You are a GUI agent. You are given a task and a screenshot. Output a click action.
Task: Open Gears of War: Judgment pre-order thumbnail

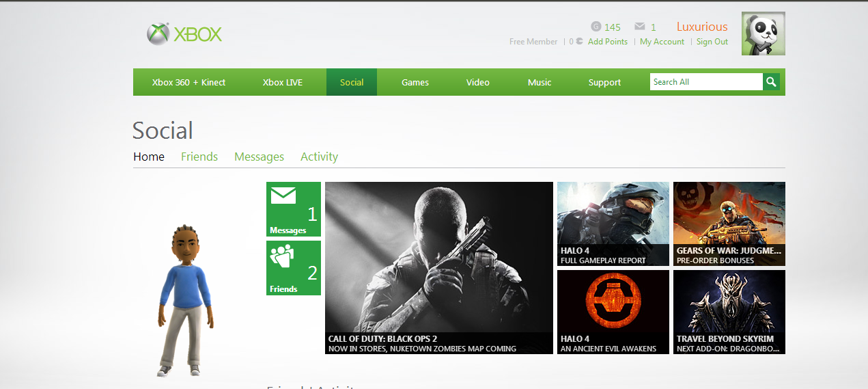tap(729, 224)
